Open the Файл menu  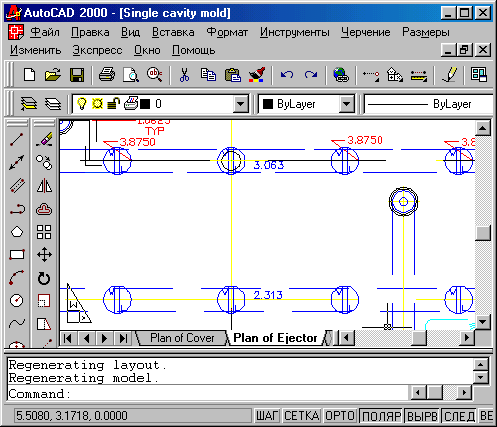click(45, 32)
